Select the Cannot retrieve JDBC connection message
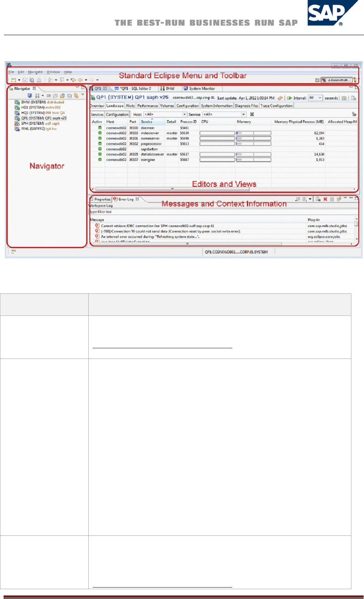Screen dimensions: 364x599 pos(158,226)
